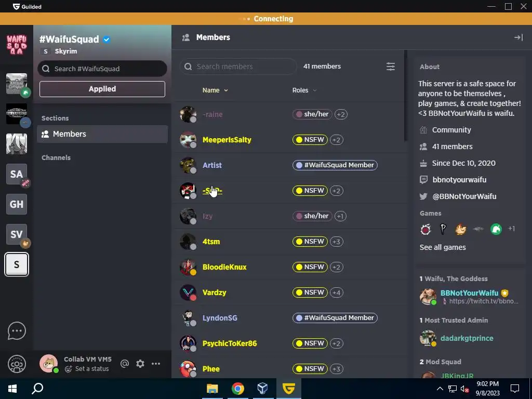Open the more options ellipsis
Viewport: 532px width, 399px height.
[156, 364]
